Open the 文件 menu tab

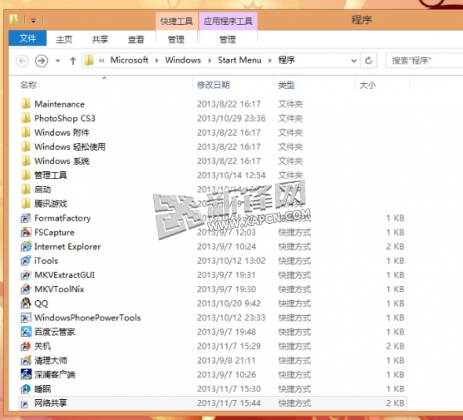[28, 38]
